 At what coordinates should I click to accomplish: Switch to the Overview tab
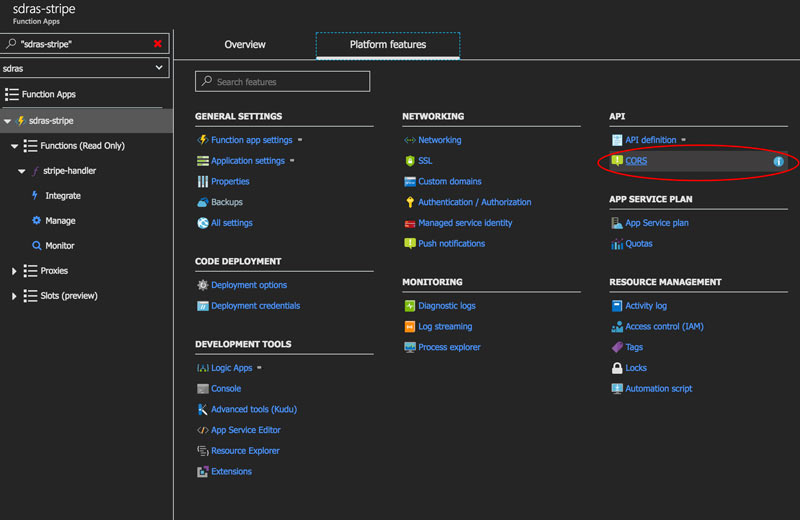[x=245, y=45]
